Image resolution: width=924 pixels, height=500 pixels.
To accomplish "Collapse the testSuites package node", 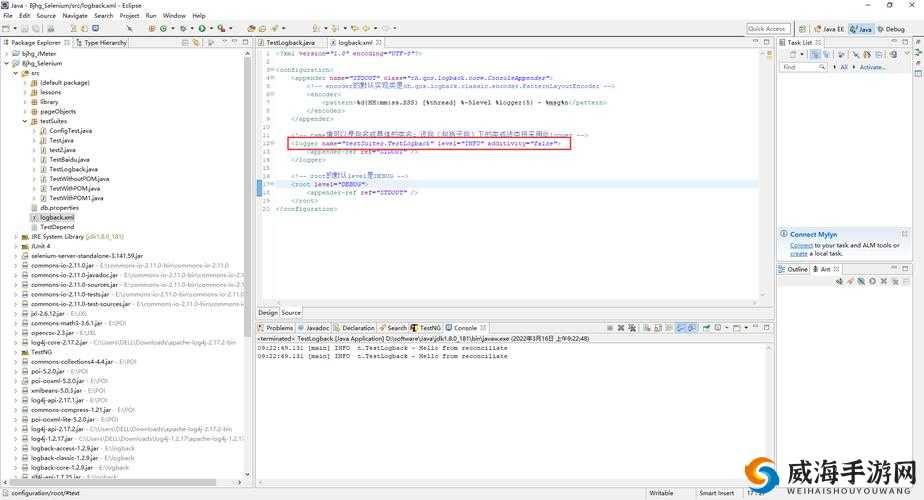I will pyautogui.click(x=25, y=121).
